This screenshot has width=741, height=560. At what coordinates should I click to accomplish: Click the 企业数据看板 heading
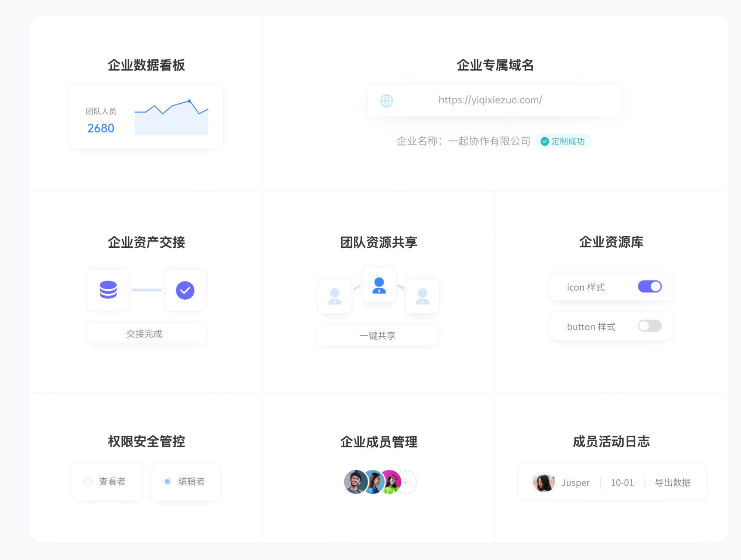coord(146,65)
